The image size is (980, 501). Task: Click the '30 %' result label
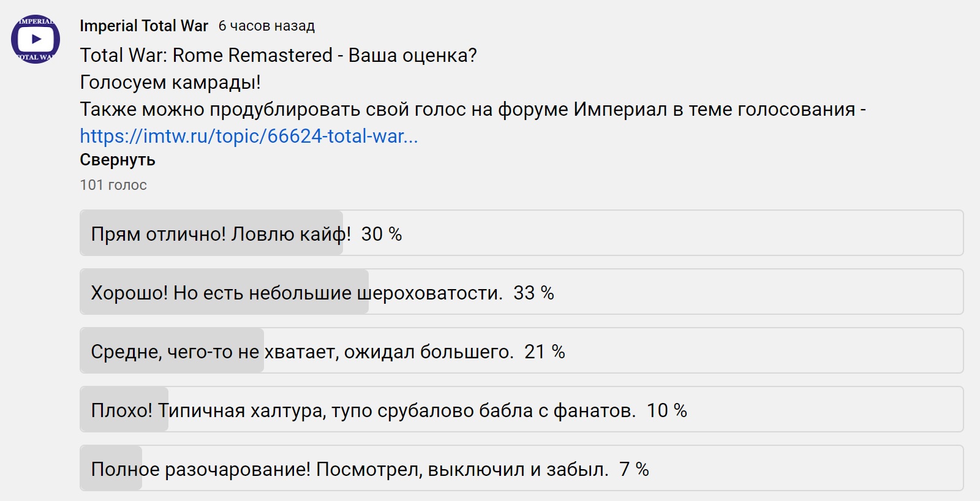point(382,234)
